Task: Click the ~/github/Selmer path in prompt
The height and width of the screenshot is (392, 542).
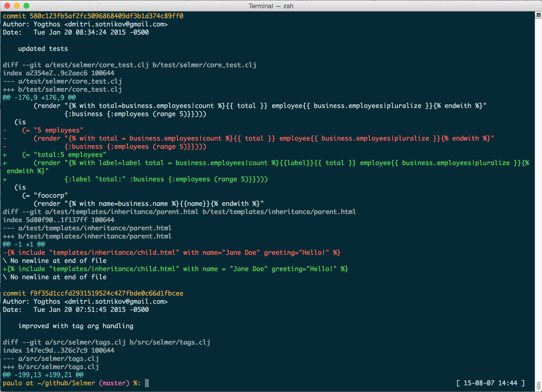Action: point(66,383)
